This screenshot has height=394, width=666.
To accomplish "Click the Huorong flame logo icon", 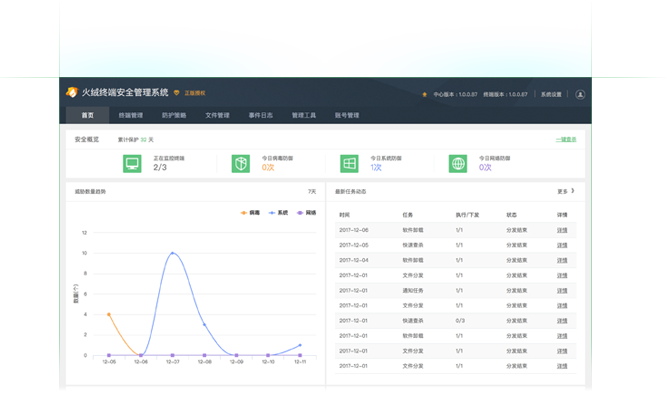I will [x=72, y=92].
